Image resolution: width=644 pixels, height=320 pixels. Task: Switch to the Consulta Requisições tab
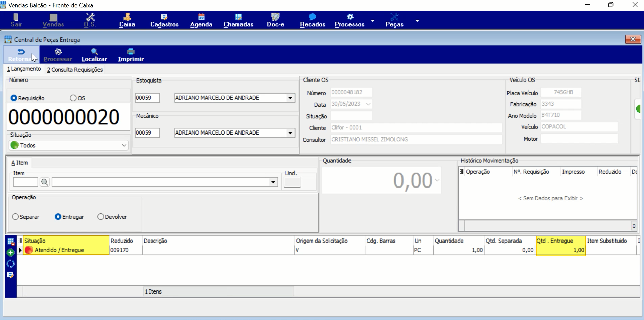[x=75, y=69]
